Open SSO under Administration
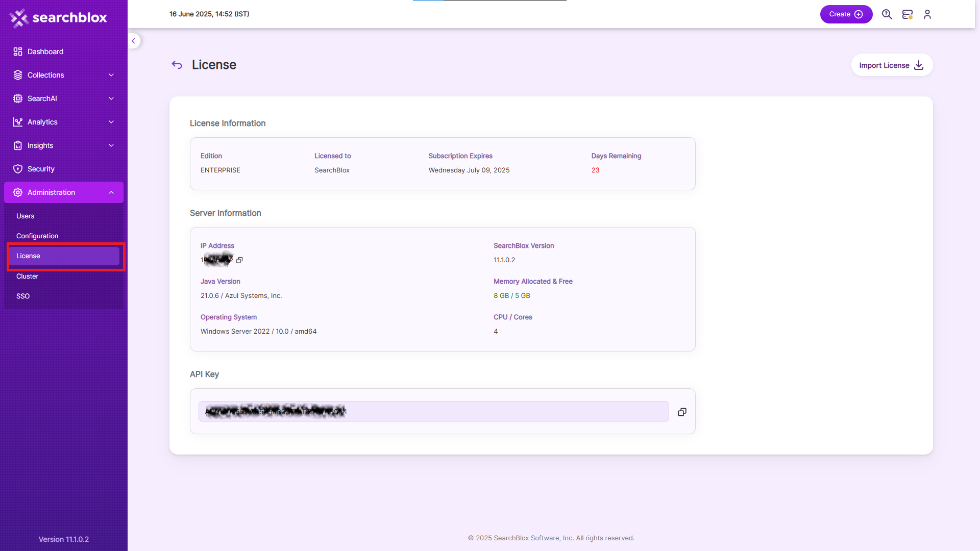Viewport: 980px width, 551px height. 64,296
